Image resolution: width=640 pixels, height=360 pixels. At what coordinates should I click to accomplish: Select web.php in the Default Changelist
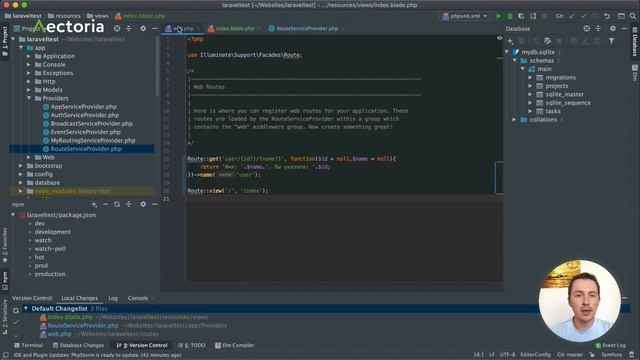coord(60,334)
